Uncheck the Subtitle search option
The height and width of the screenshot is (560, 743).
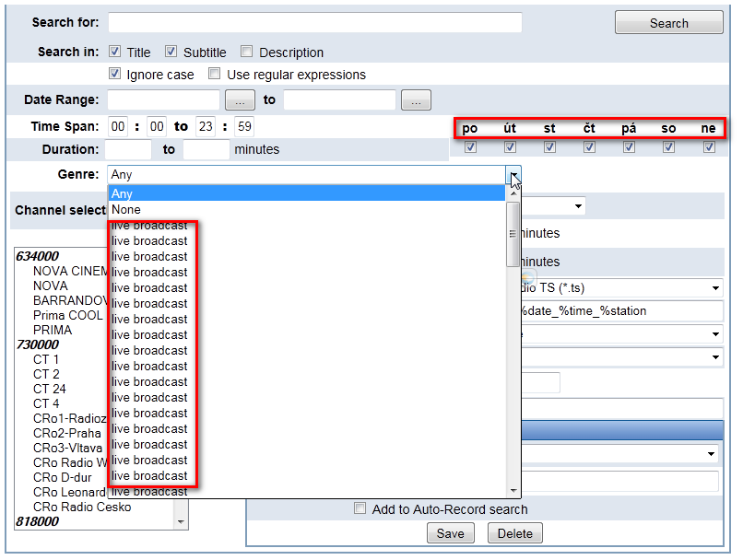(x=171, y=52)
